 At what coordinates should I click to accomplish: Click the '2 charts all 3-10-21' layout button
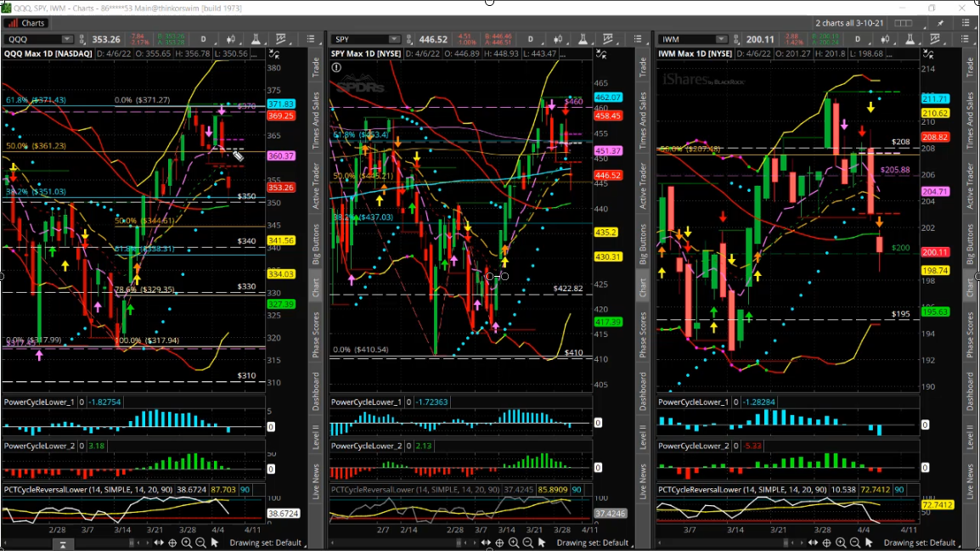848,23
